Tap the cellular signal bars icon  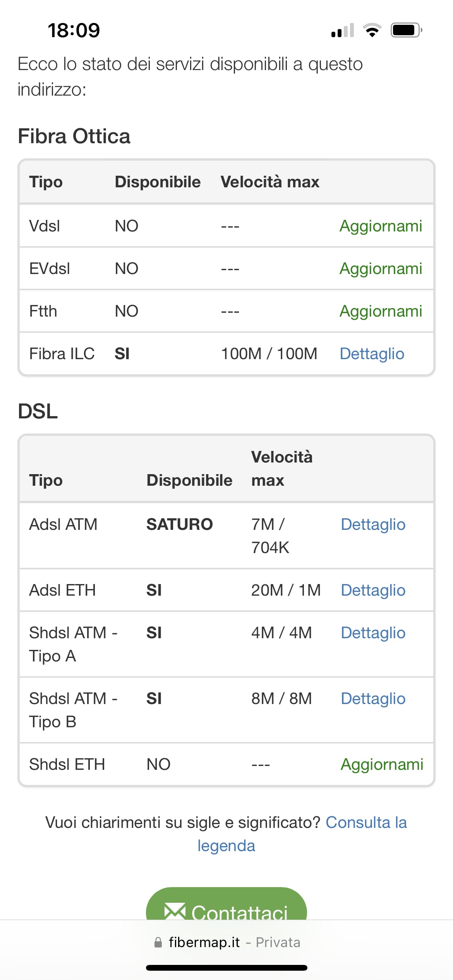pyautogui.click(x=343, y=30)
